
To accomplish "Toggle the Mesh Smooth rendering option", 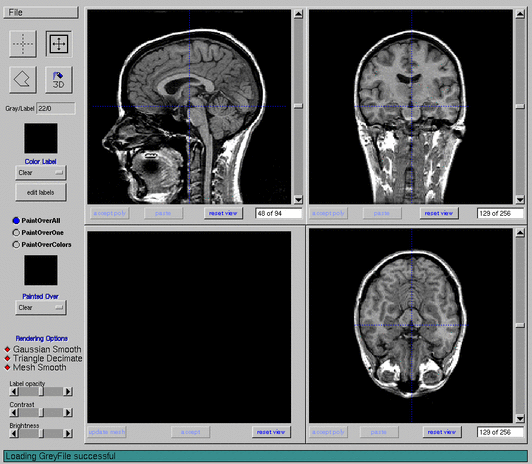I will [x=7, y=368].
